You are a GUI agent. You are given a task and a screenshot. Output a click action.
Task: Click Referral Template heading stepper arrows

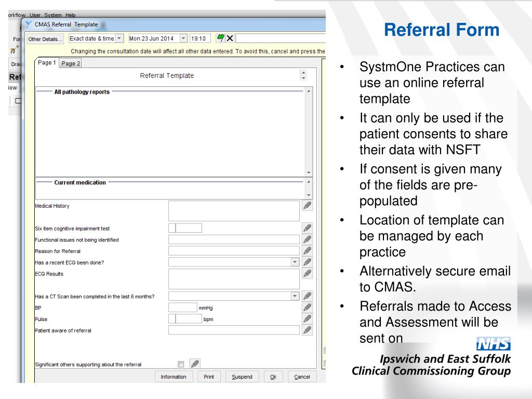click(303, 75)
